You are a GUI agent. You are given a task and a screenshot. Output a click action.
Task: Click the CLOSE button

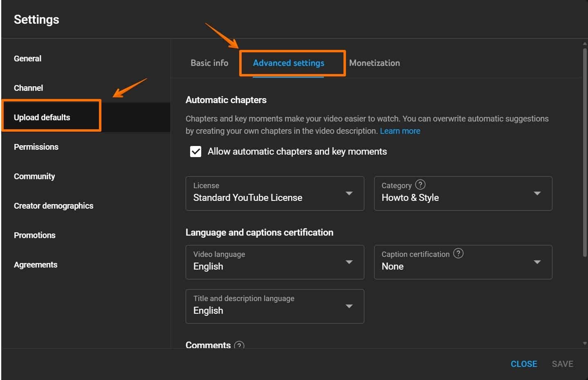point(524,364)
